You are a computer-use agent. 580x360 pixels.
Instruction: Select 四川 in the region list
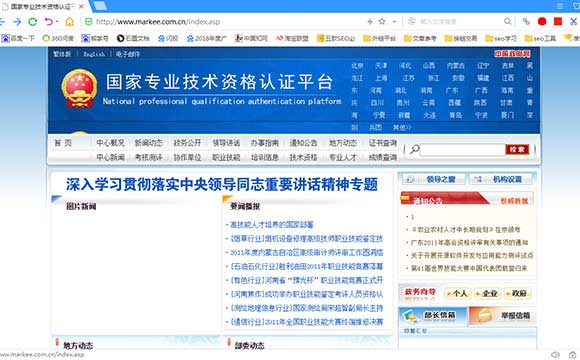tap(377, 103)
